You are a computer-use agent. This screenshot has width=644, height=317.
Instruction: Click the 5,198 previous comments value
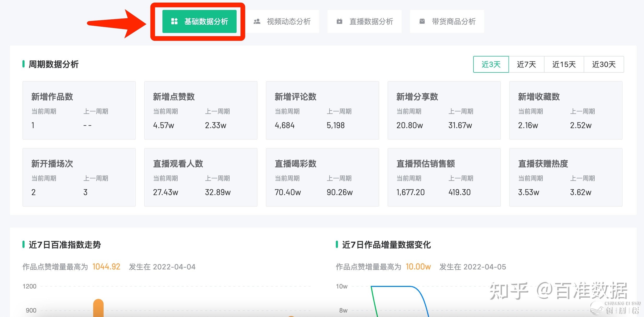point(336,126)
